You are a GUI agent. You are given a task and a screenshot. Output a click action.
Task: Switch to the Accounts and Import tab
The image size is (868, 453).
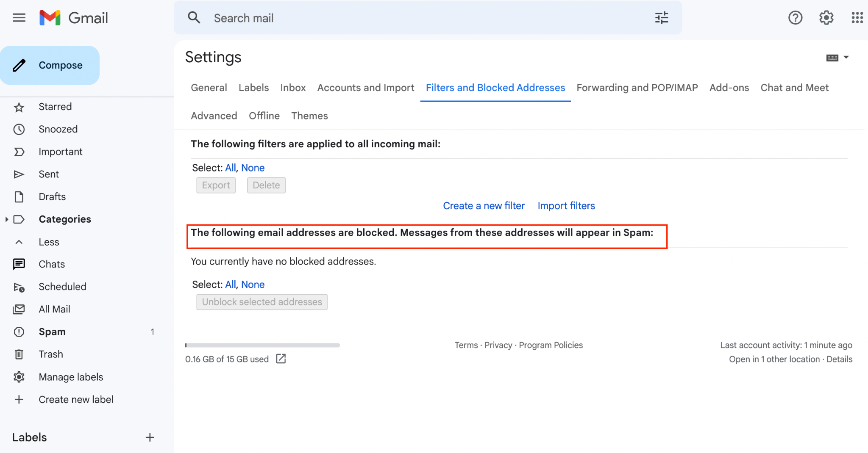(365, 88)
